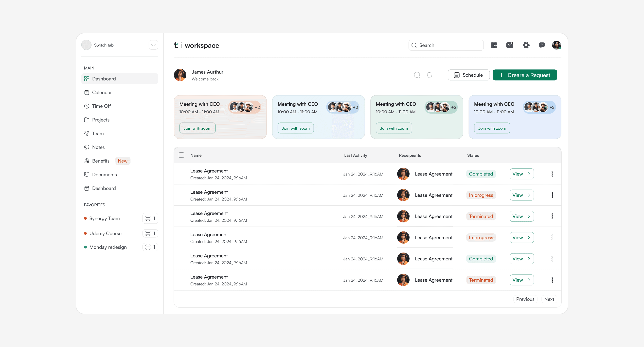Open the settings gear icon
644x347 pixels.
[526, 45]
